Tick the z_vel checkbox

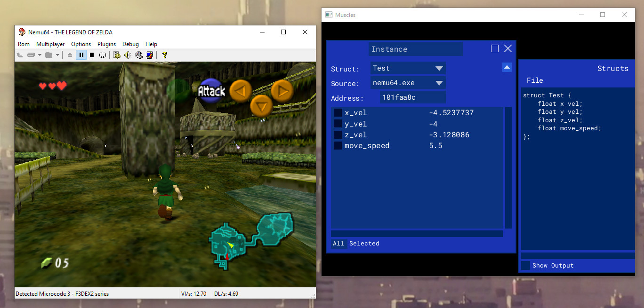[338, 135]
